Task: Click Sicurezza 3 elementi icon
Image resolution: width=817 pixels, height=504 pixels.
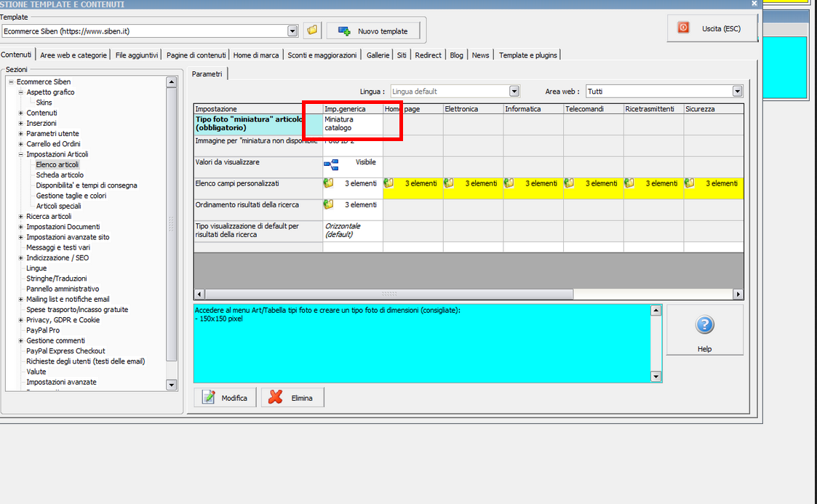Action: 690,183
